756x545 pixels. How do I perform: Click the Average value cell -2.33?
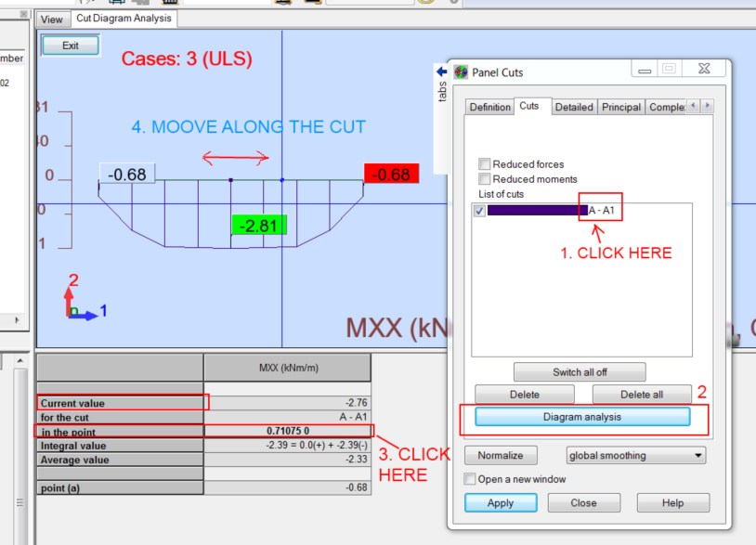point(288,459)
